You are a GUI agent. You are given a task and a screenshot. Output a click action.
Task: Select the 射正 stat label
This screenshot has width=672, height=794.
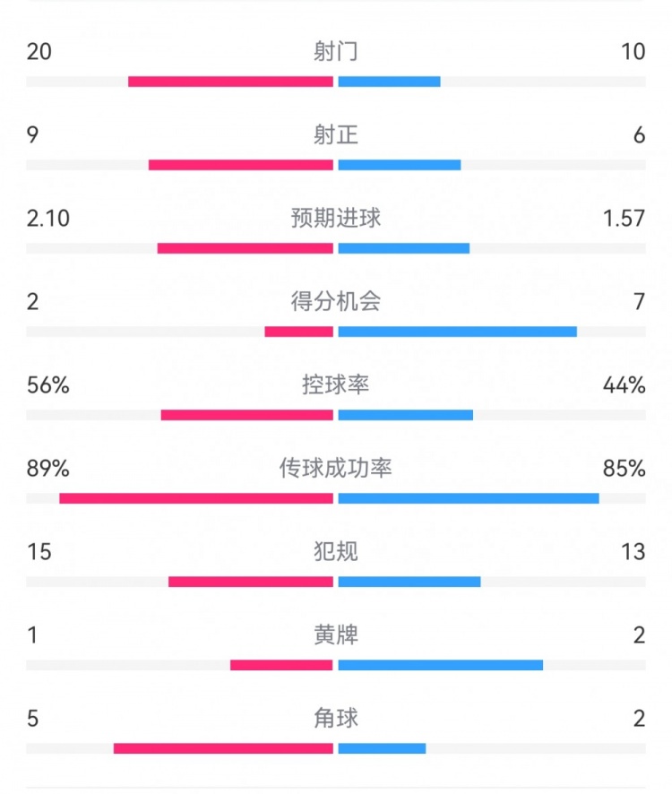click(x=336, y=134)
